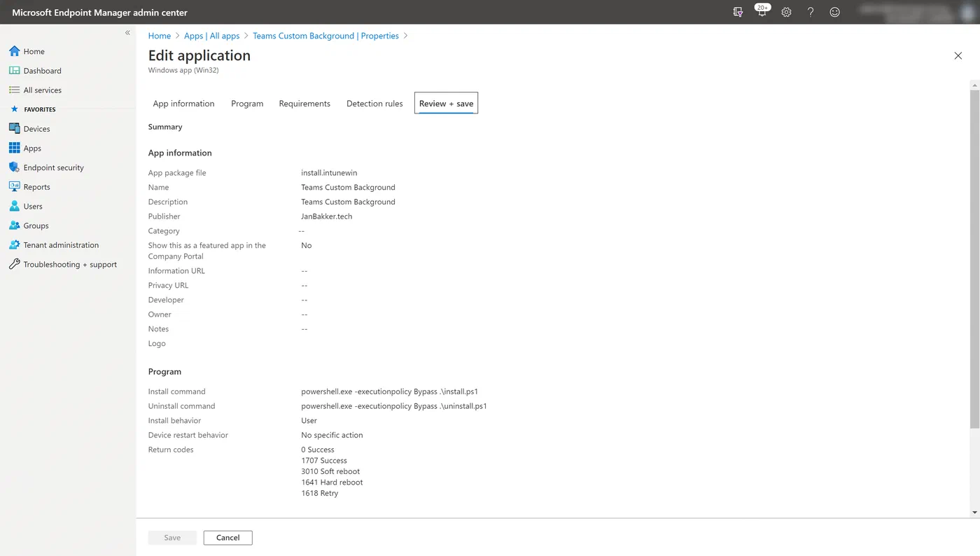Select the Home house icon in sidebar
Screen dimensions: 980x556
tap(14, 51)
